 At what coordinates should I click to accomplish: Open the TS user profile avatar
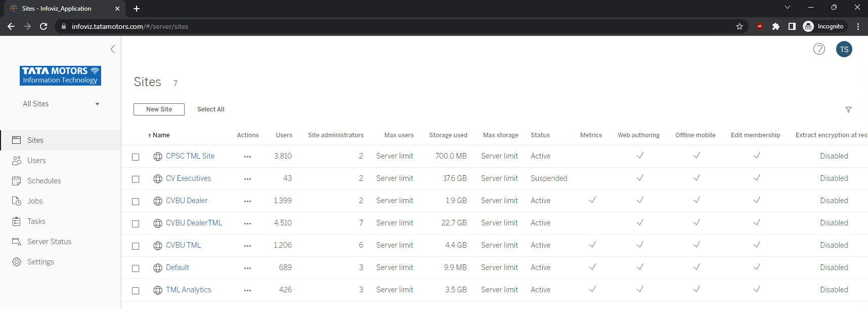[844, 49]
